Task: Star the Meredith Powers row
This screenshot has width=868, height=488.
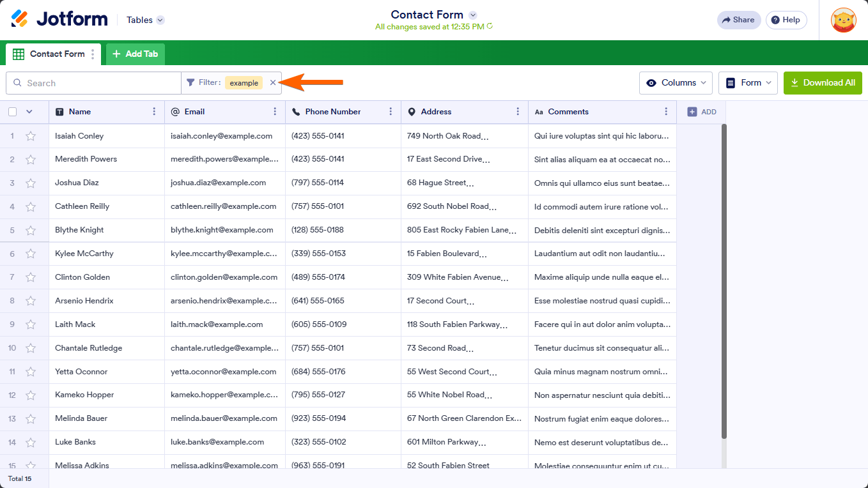Action: point(31,160)
